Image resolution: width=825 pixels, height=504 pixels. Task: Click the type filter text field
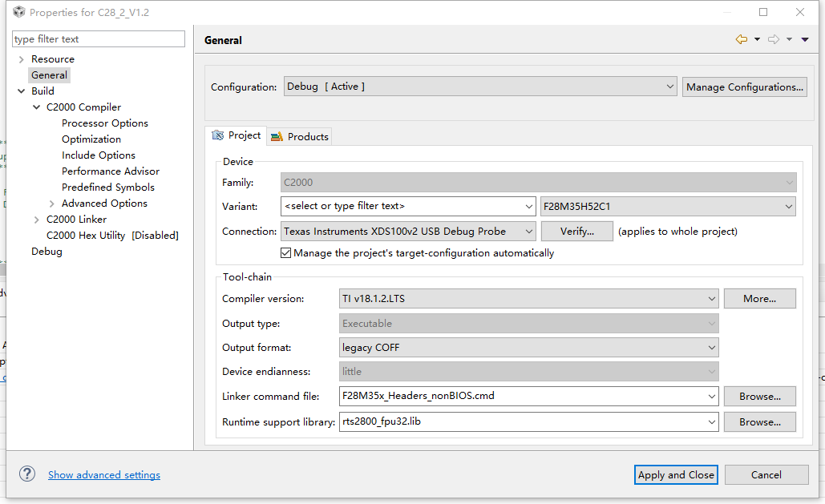99,39
